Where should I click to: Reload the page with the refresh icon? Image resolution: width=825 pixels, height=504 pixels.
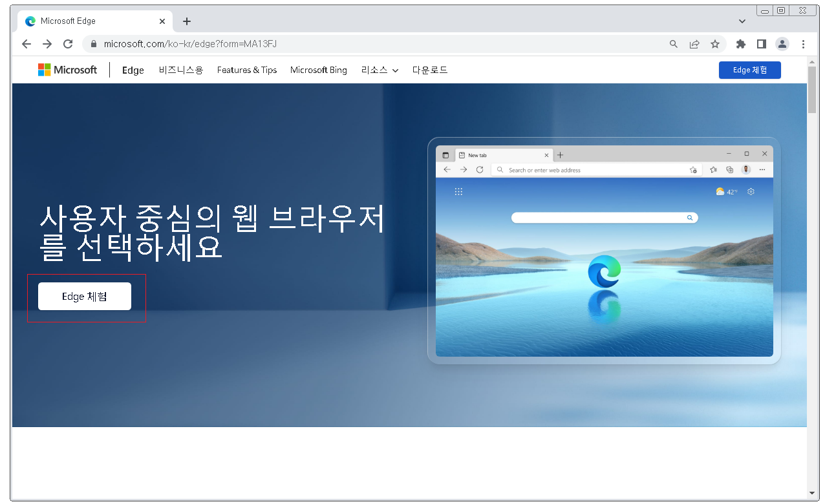(68, 44)
